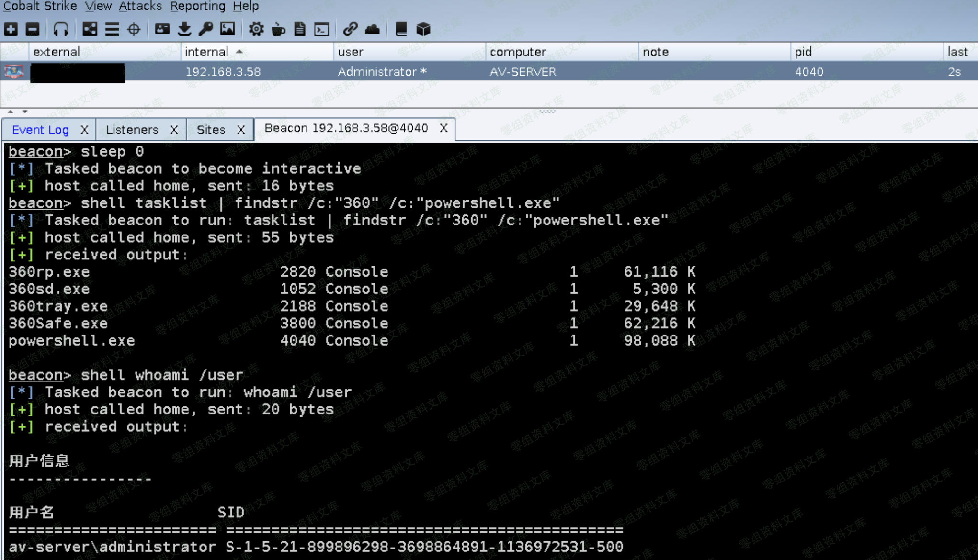Image resolution: width=978 pixels, height=560 pixels.
Task: Open listeners via the headphones icon
Action: [x=61, y=30]
